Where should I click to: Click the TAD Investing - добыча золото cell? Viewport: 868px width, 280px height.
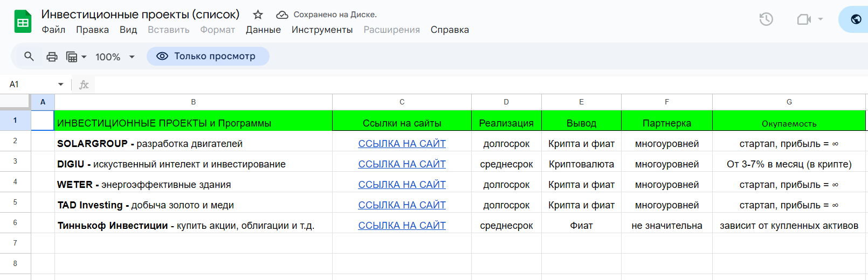194,202
